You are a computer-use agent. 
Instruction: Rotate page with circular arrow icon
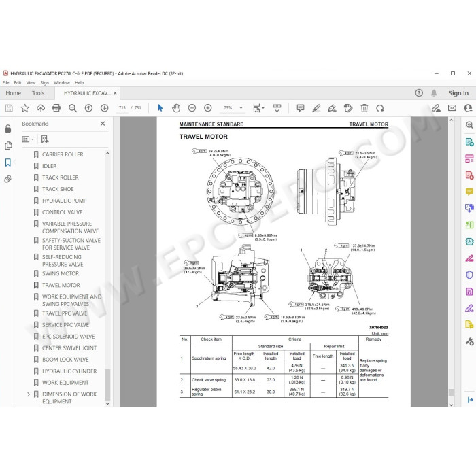tap(380, 108)
